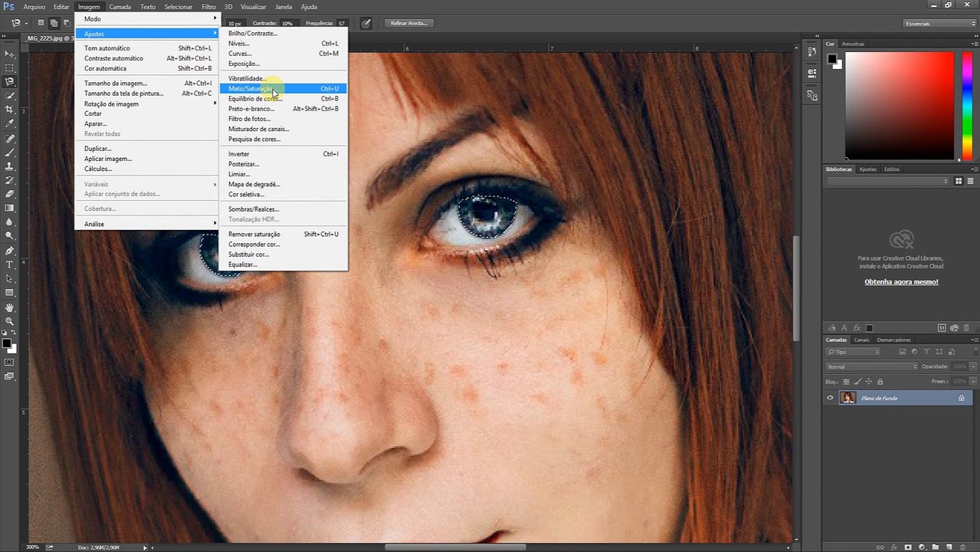Click the foreground color swatch in toolbox

tap(7, 343)
